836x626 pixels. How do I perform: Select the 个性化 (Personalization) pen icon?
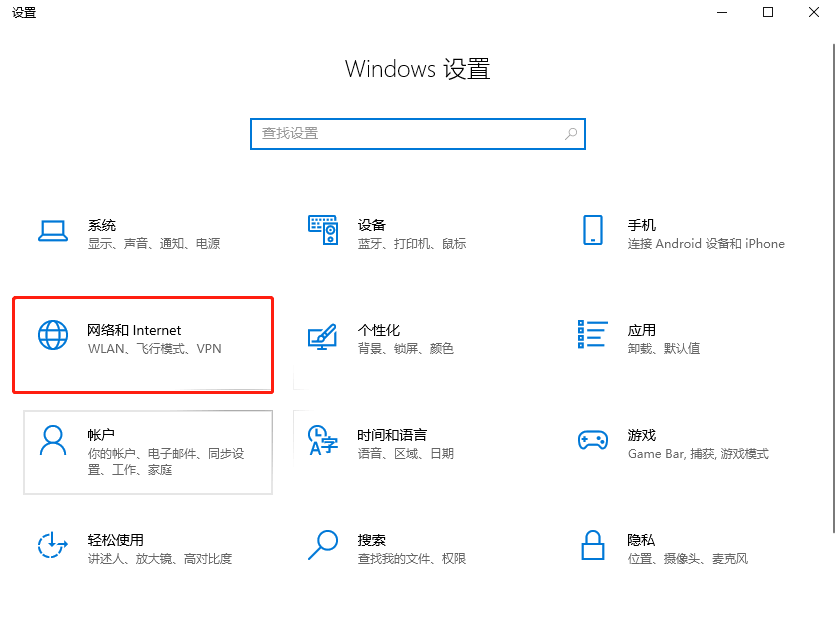click(322, 337)
